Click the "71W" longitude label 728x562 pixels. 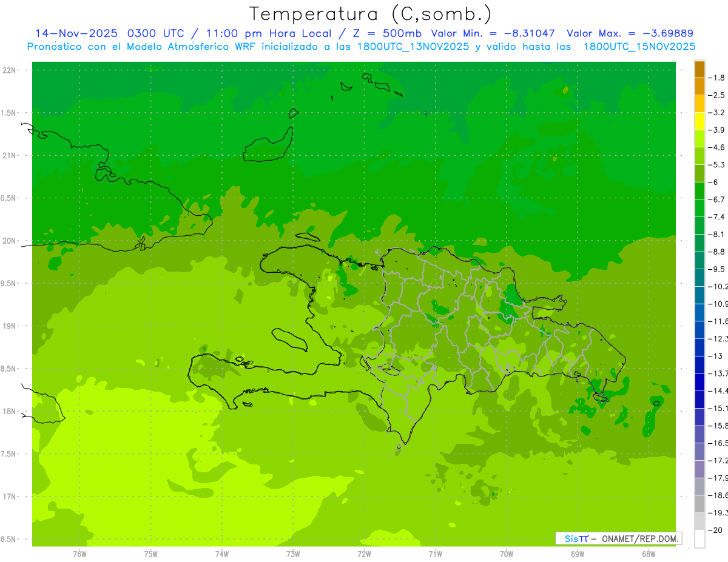435,554
